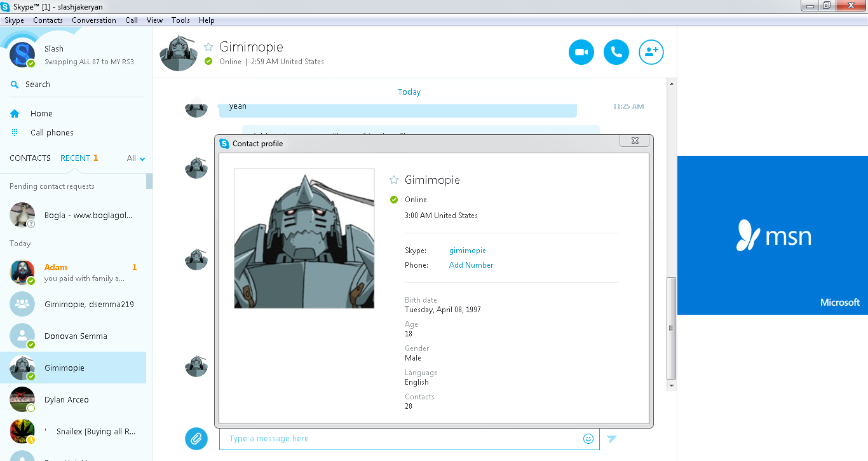The image size is (868, 461).
Task: Add people to this conversation
Action: pos(651,52)
